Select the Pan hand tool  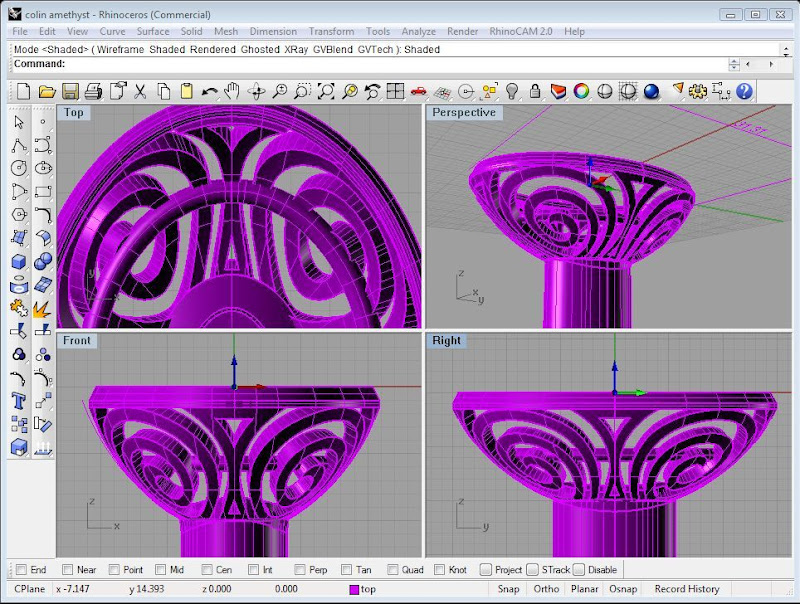[233, 91]
